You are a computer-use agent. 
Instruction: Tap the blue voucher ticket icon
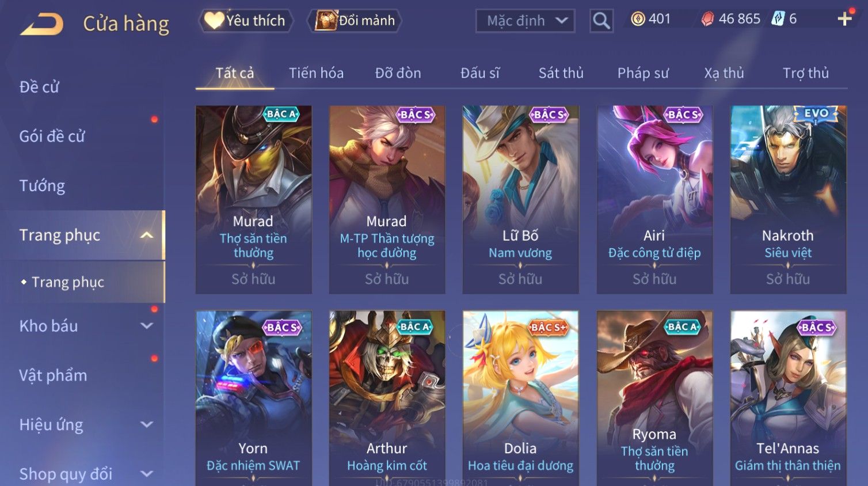click(x=778, y=19)
